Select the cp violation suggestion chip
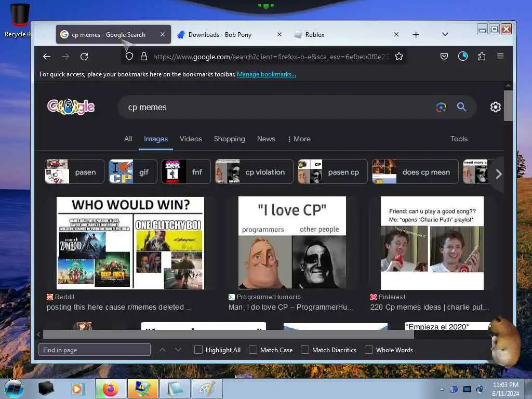This screenshot has height=399, width=532. pyautogui.click(x=254, y=171)
